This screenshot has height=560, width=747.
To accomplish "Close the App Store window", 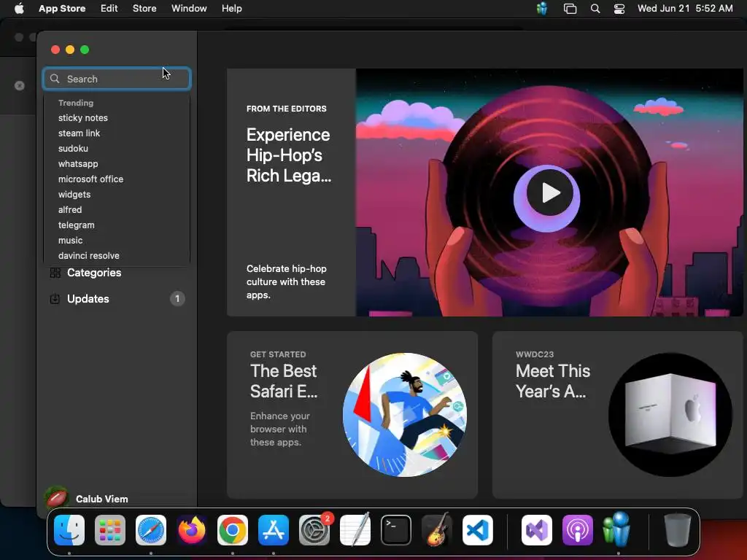I will click(x=55, y=50).
